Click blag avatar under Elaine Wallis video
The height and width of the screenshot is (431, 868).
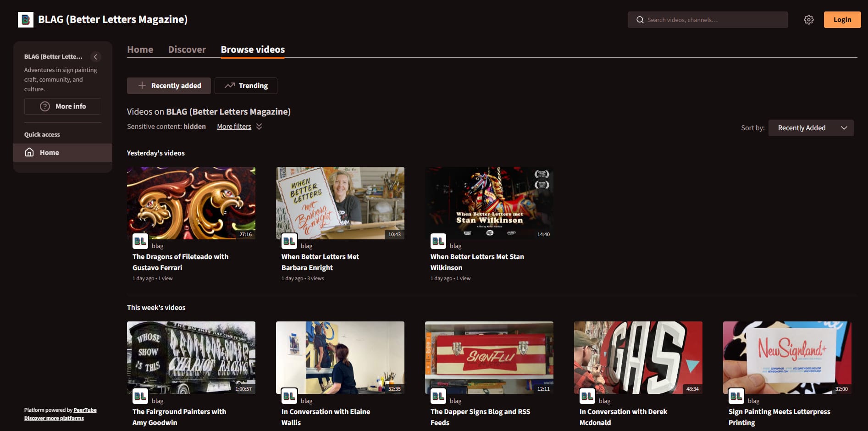[289, 396]
